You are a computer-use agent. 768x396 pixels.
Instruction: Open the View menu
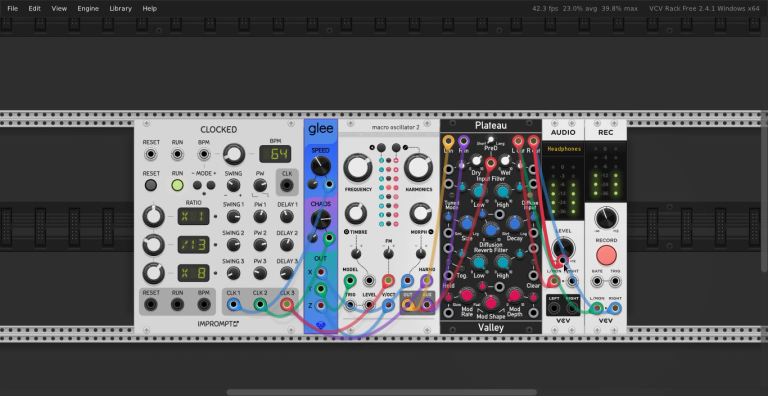pyautogui.click(x=59, y=8)
